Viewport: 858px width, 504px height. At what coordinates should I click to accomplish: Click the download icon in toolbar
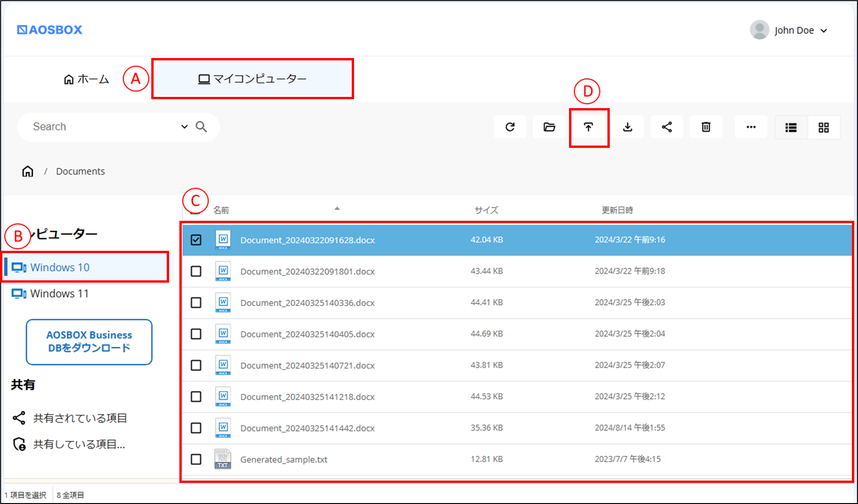tap(628, 127)
